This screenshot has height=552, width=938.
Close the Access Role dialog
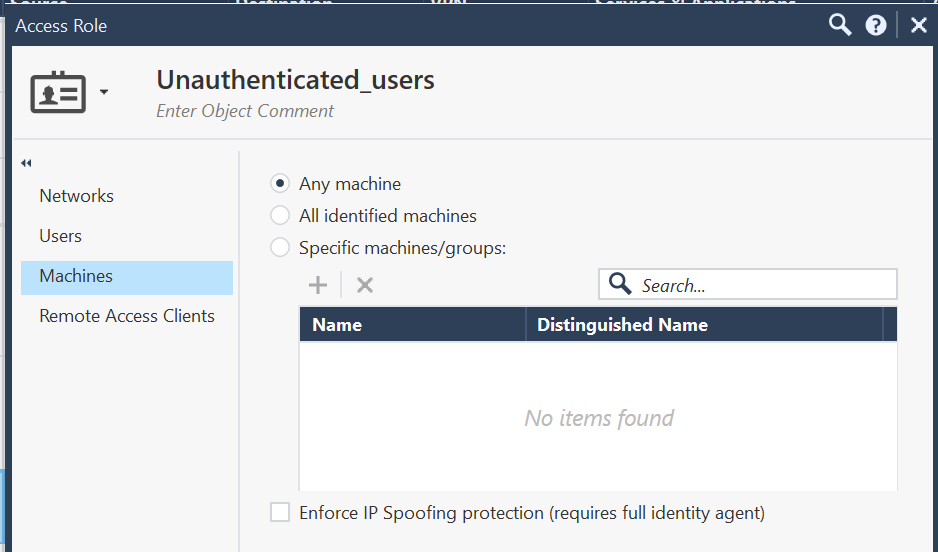click(918, 26)
